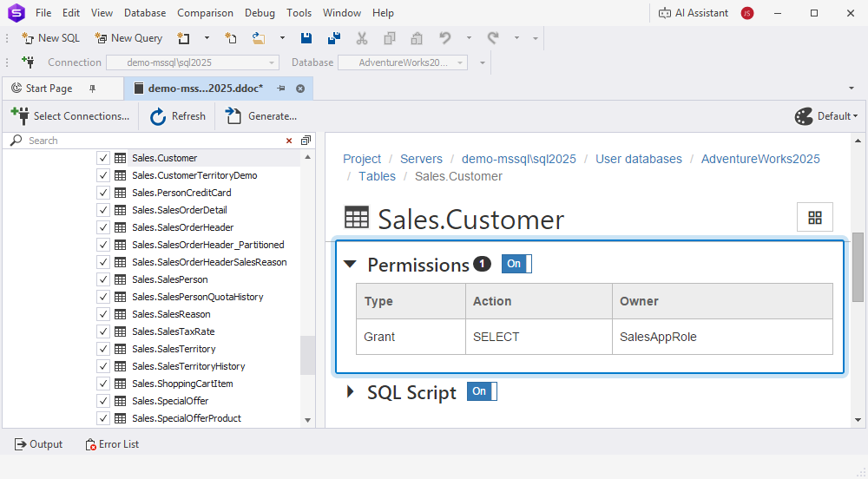Uncheck the Sales.SalesPerson checkbox
The image size is (868, 479).
pyautogui.click(x=103, y=279)
